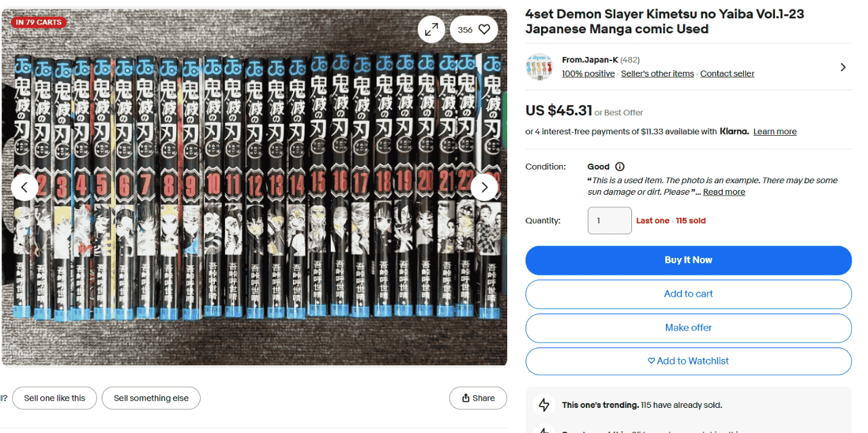Click Buy It Now
Viewport: 868px width, 433px height.
[x=688, y=260]
